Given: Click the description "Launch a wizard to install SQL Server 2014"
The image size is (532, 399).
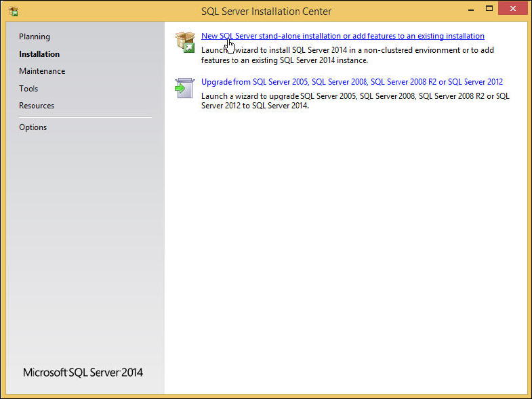Looking at the screenshot, I should [x=348, y=55].
